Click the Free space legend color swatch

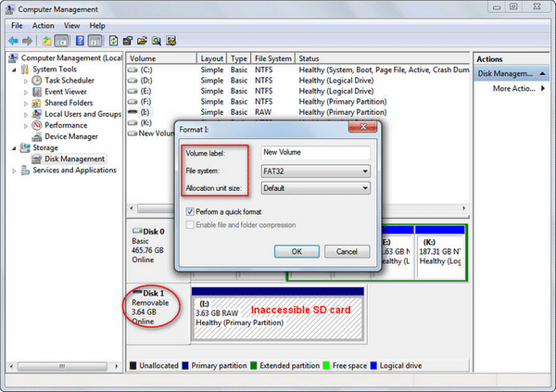coord(326,366)
